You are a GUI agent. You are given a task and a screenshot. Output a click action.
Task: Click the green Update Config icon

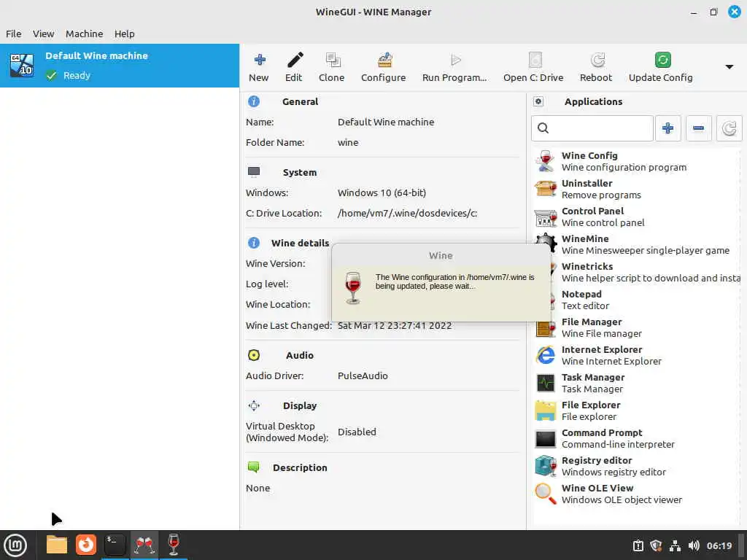(662, 60)
